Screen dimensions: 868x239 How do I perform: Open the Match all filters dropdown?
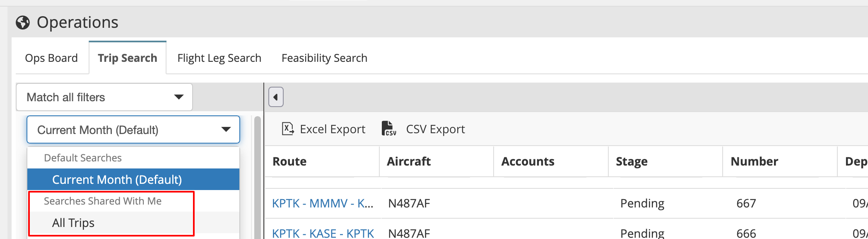[x=104, y=97]
